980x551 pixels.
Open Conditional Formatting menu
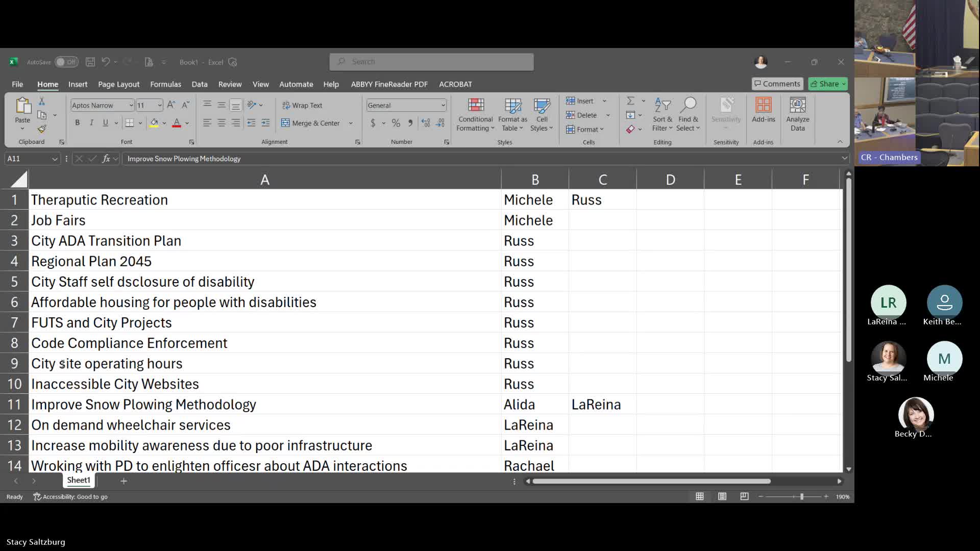(475, 115)
